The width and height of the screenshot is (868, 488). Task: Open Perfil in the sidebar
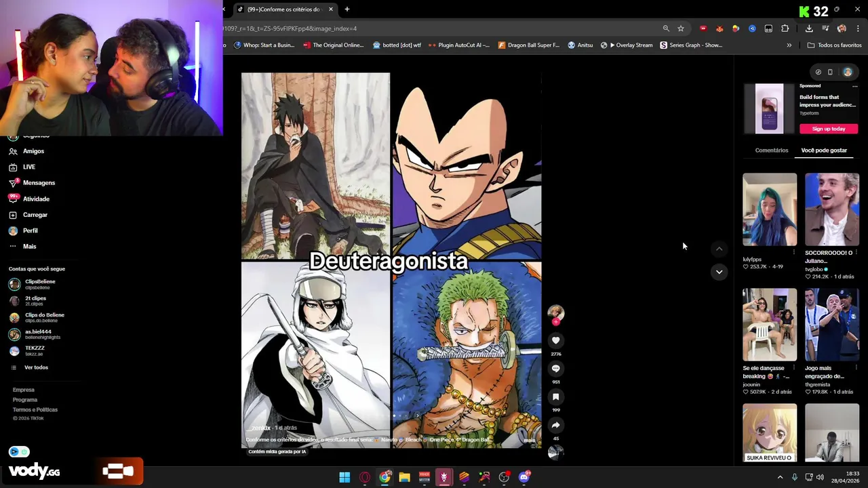[24, 230]
